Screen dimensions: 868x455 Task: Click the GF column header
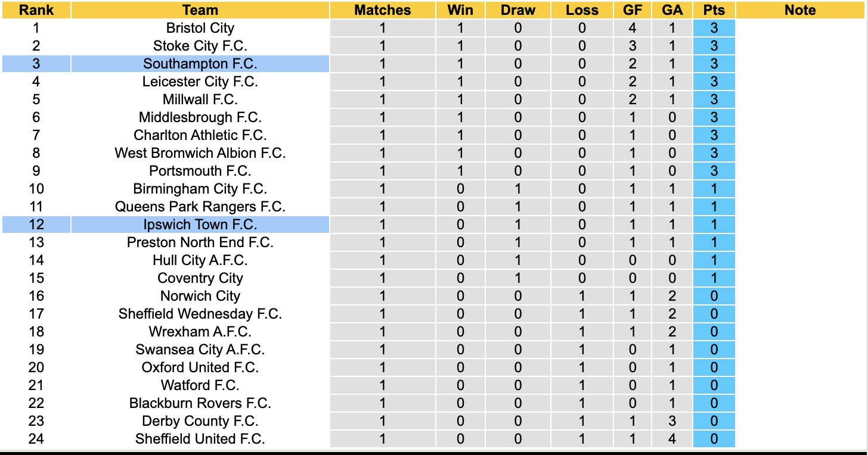[633, 10]
